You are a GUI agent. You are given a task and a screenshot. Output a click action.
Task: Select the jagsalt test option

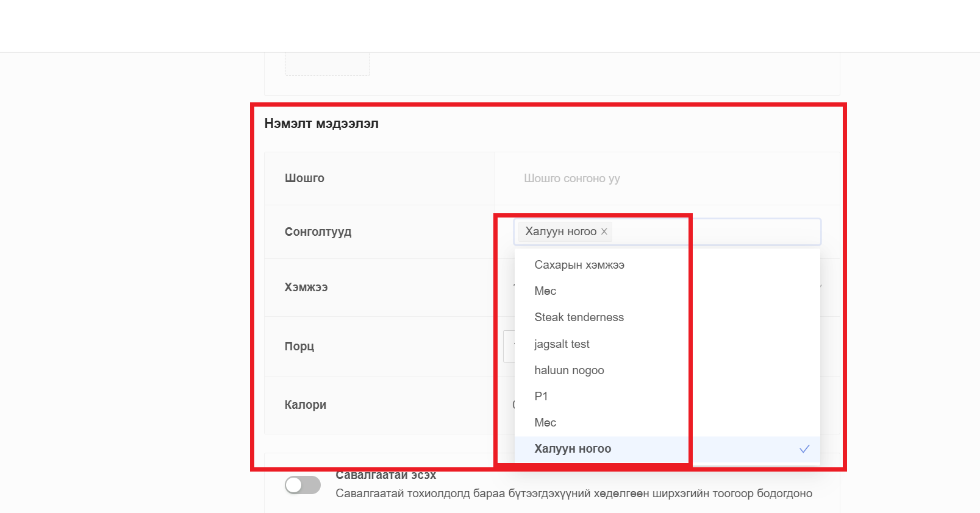coord(562,344)
